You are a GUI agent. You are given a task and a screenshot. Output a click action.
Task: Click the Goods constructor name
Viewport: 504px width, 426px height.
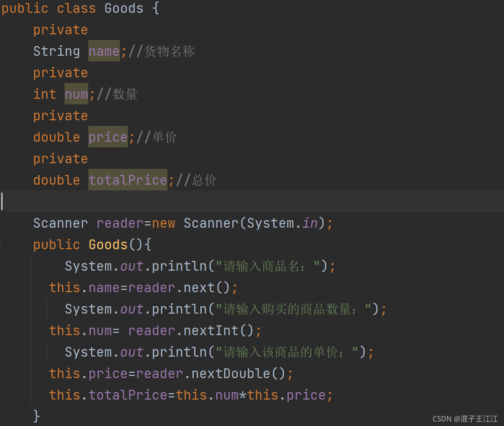coord(108,245)
